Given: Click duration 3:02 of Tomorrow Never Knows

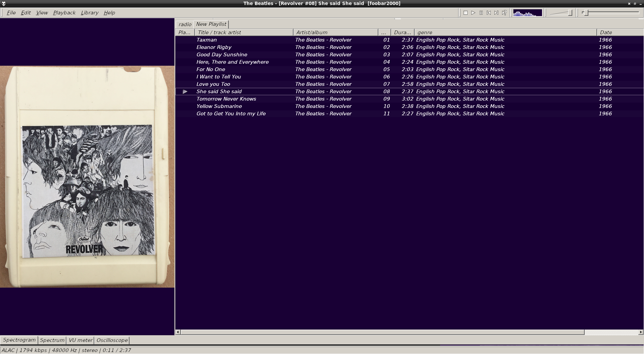Looking at the screenshot, I should click(408, 99).
